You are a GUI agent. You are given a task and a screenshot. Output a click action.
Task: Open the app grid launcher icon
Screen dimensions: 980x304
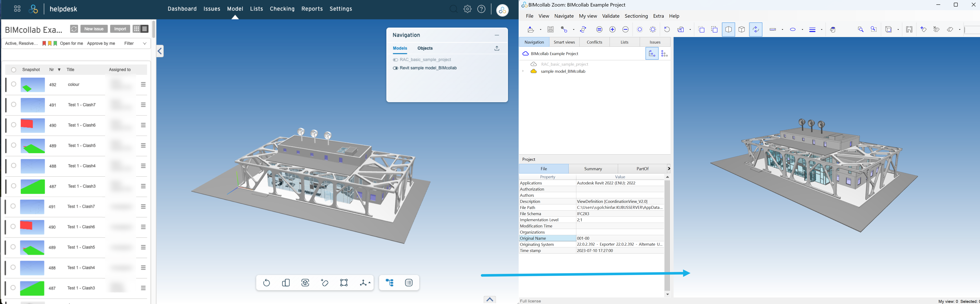pos(17,9)
